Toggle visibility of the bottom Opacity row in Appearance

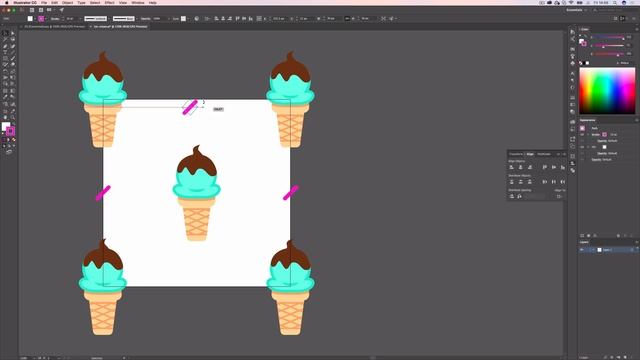click(582, 160)
